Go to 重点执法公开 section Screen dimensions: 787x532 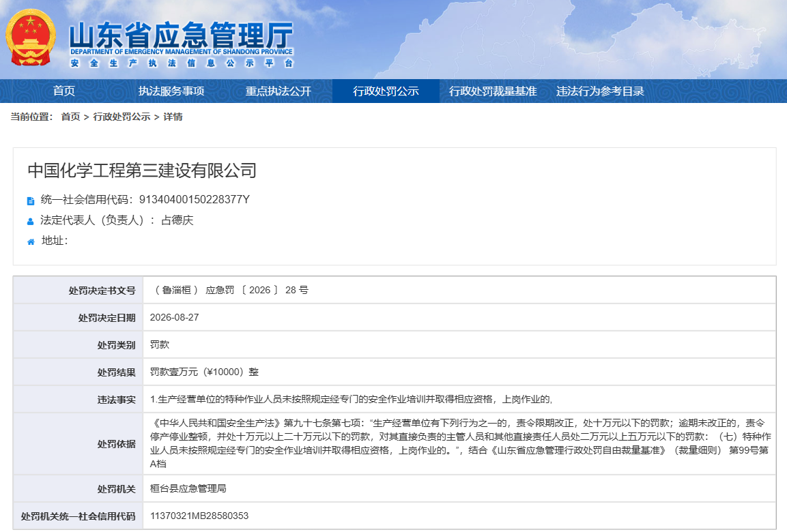coord(278,91)
